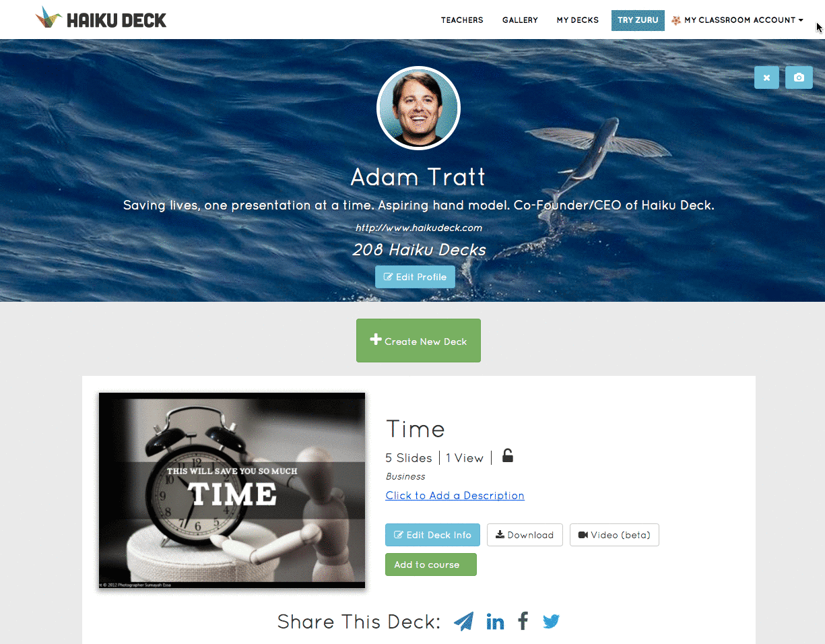
Task: Click the Try Zuru button
Action: point(638,20)
